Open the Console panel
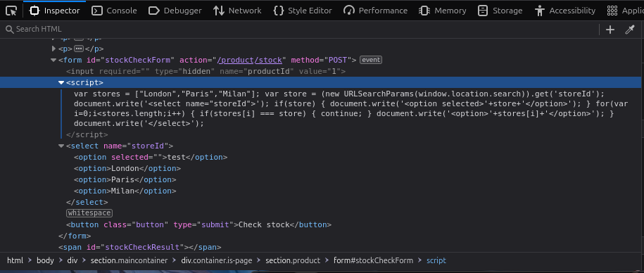The width and height of the screenshot is (644, 273). click(114, 11)
